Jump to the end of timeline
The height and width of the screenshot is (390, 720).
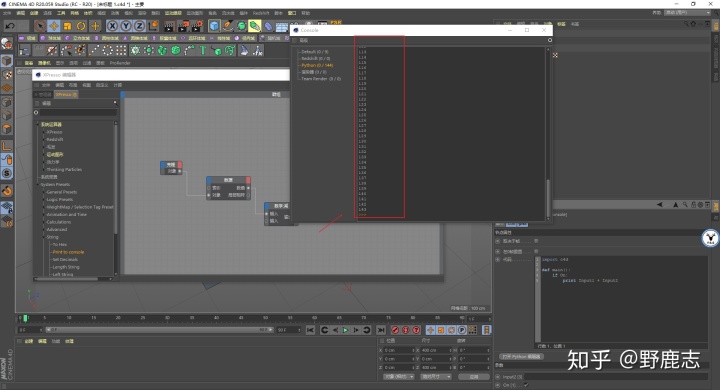[381, 330]
